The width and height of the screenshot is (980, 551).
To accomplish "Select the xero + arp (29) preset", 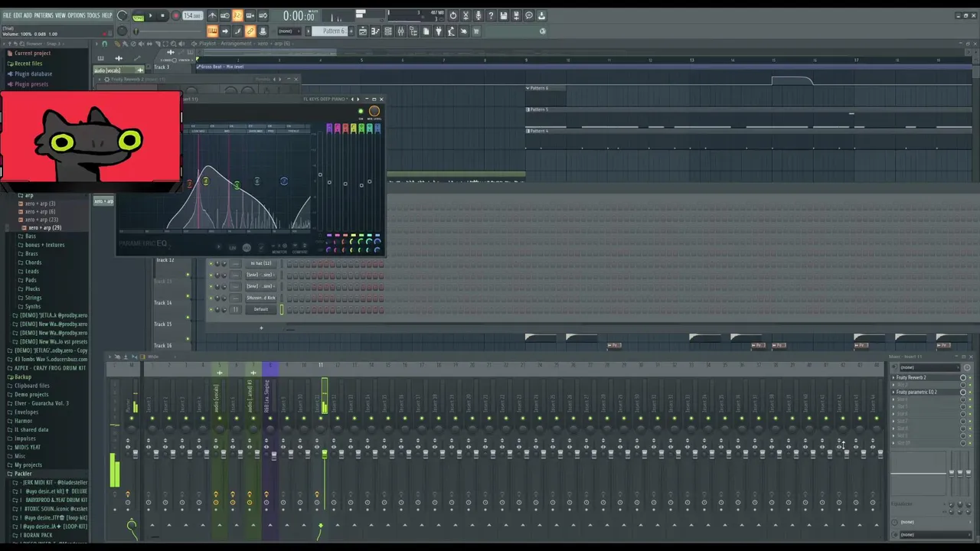I will point(44,228).
